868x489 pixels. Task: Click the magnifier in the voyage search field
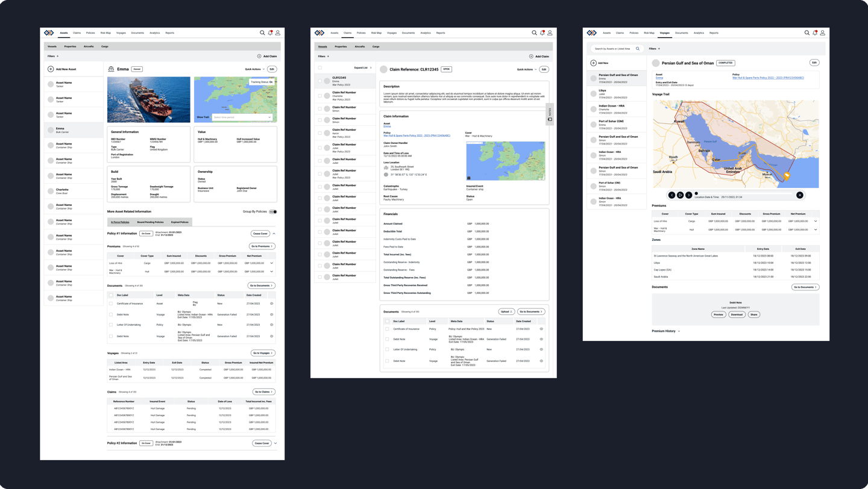click(638, 49)
